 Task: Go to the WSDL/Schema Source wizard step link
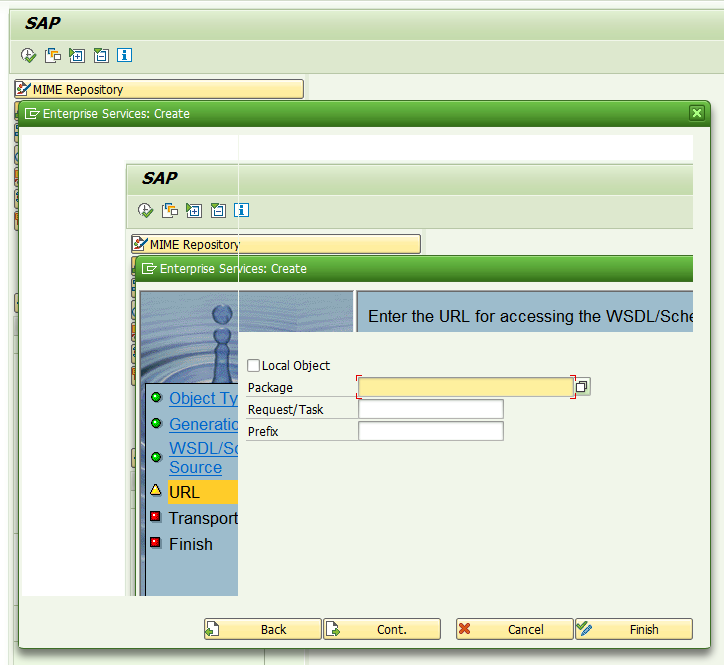tap(203, 458)
